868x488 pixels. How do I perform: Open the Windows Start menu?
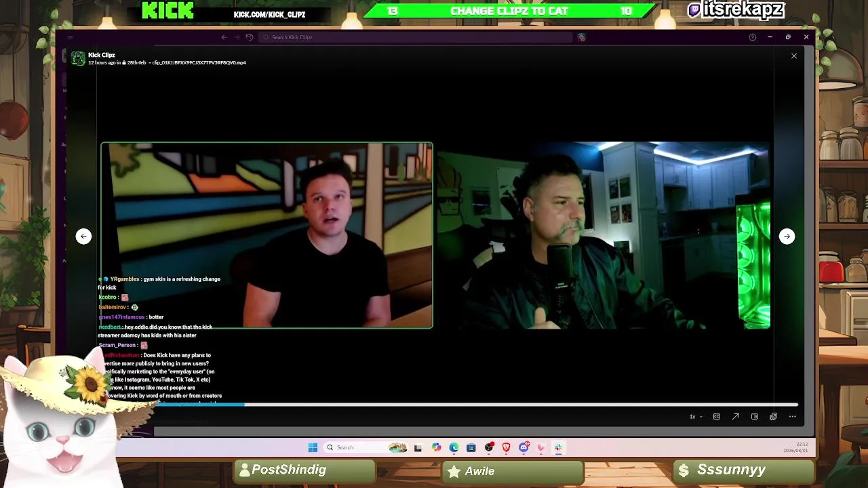[313, 447]
